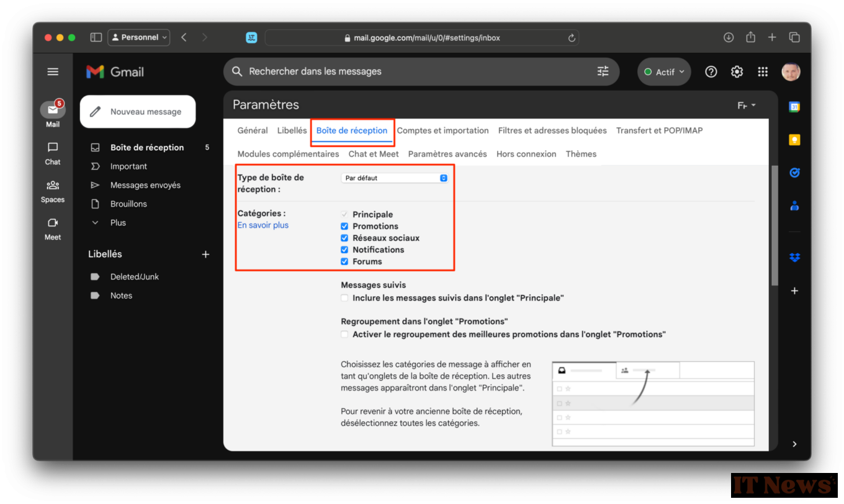Disable the Forums category checkbox
This screenshot has width=844, height=504.
[344, 262]
